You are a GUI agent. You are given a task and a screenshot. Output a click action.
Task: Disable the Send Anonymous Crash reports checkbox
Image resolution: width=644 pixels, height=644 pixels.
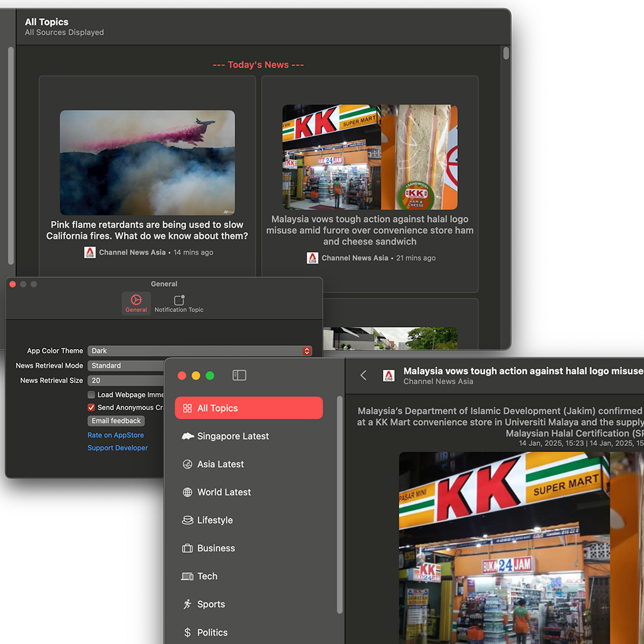coord(91,408)
